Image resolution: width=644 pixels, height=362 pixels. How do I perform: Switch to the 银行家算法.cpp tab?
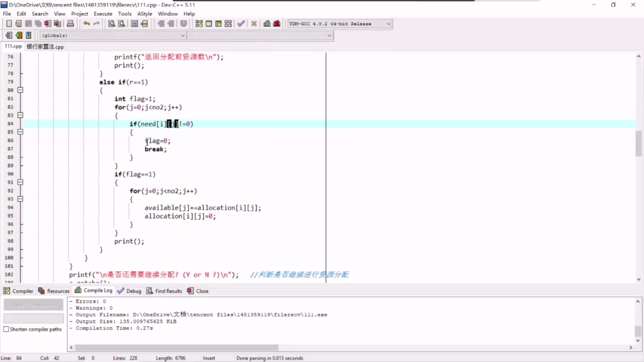click(45, 47)
